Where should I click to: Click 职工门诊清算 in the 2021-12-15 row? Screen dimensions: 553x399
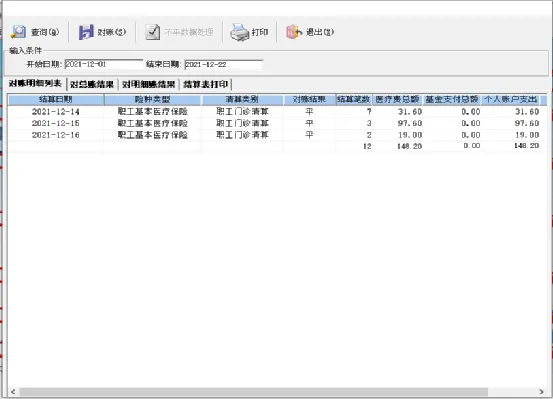(243, 123)
